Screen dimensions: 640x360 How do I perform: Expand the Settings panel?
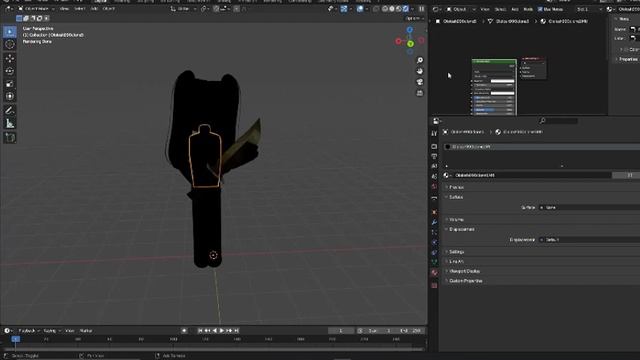[456, 252]
